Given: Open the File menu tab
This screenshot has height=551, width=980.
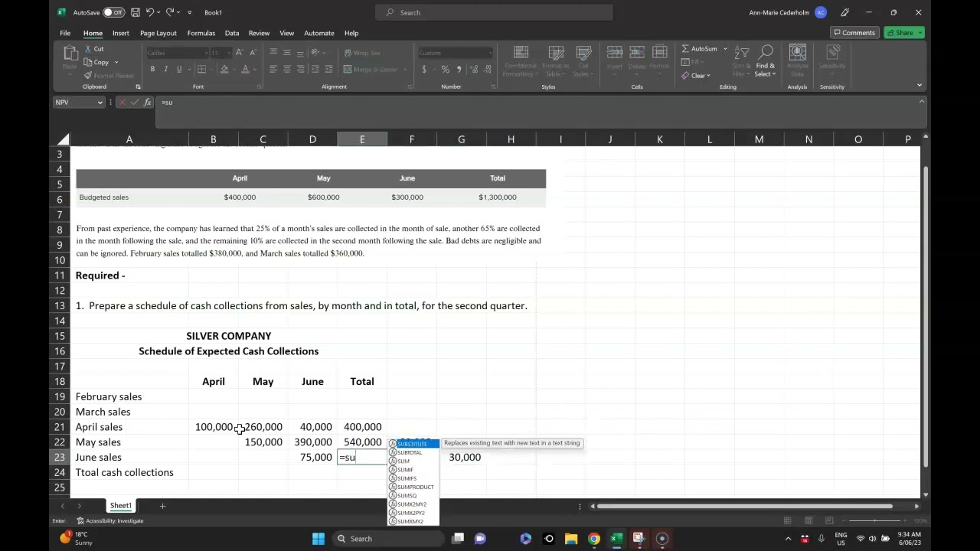Looking at the screenshot, I should [65, 33].
